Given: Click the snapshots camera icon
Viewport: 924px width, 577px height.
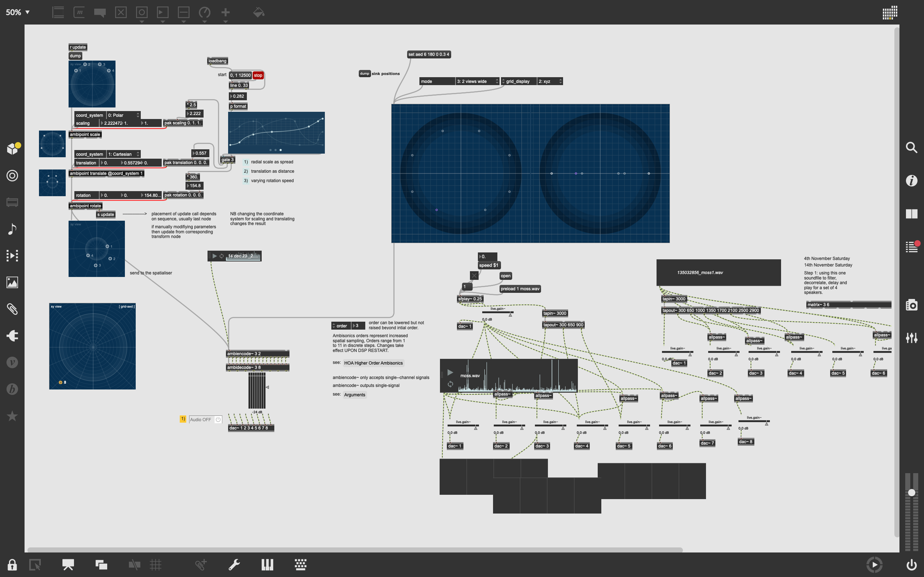Looking at the screenshot, I should pos(911,305).
